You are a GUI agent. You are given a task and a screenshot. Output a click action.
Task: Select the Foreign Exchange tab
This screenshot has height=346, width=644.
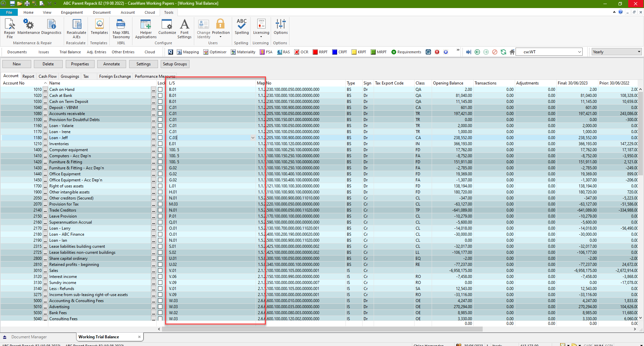(x=115, y=76)
